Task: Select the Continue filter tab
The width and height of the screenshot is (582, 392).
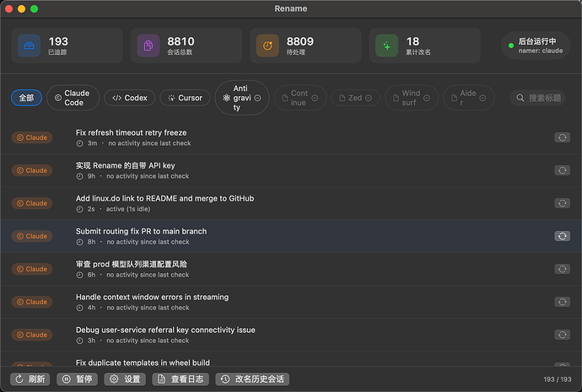Action: [x=299, y=98]
